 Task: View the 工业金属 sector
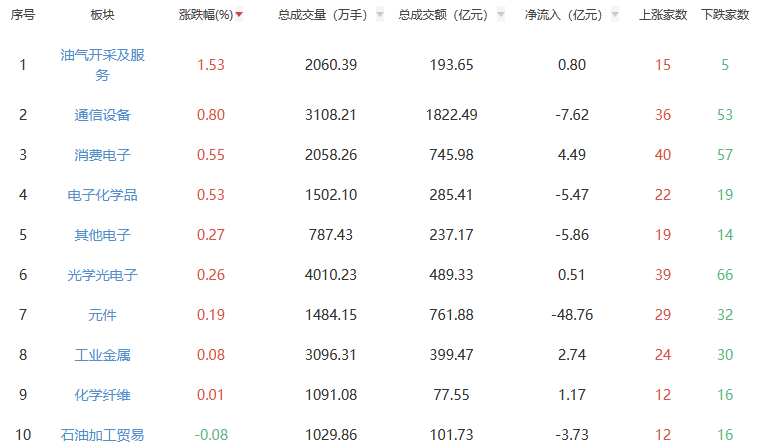click(x=102, y=355)
